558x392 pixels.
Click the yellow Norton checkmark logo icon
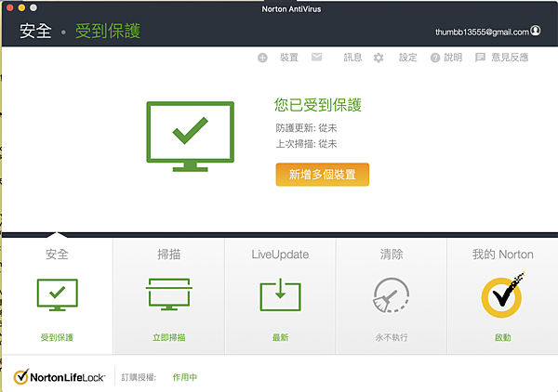pyautogui.click(x=502, y=295)
